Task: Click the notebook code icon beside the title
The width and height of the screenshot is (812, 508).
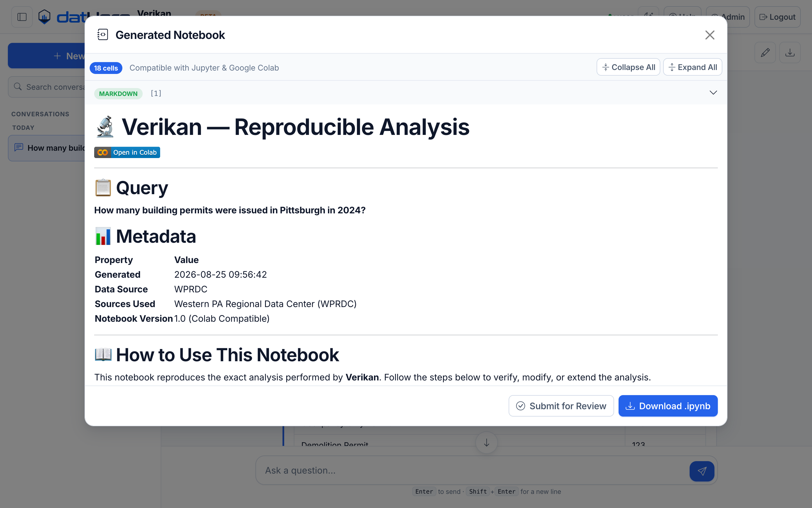Action: pos(103,35)
